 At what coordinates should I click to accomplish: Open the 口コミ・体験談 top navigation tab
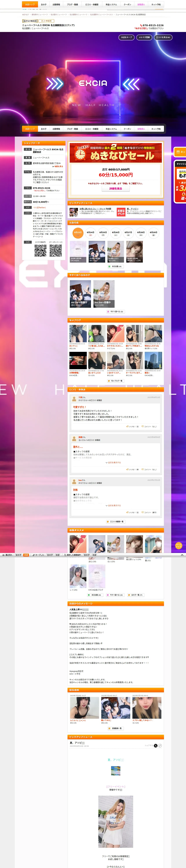[92, 4]
